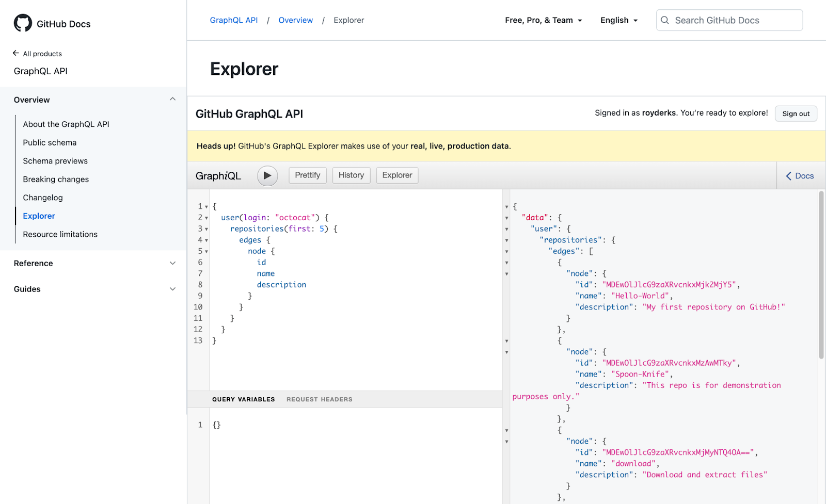Go to the Overview breadcrumb

pos(296,20)
